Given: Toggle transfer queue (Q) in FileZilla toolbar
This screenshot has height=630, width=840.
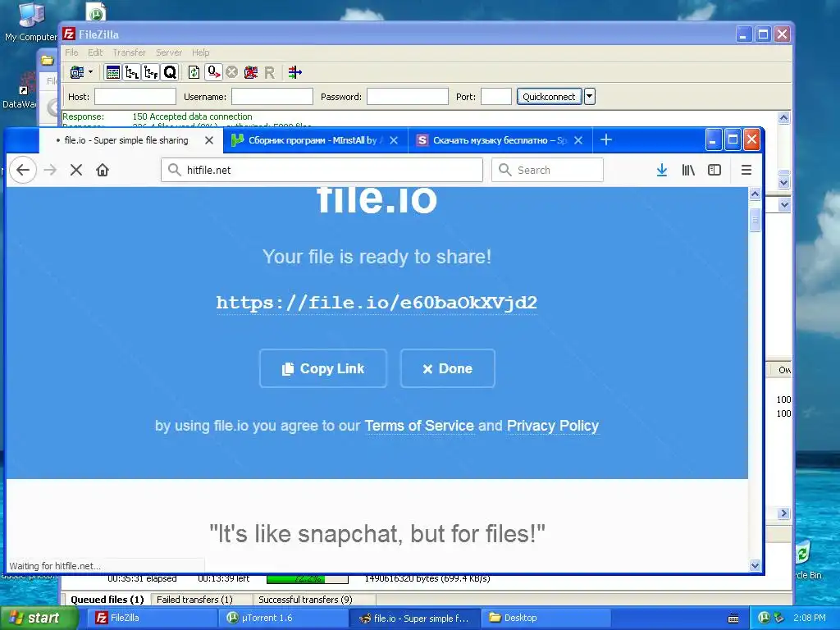Looking at the screenshot, I should click(x=170, y=72).
